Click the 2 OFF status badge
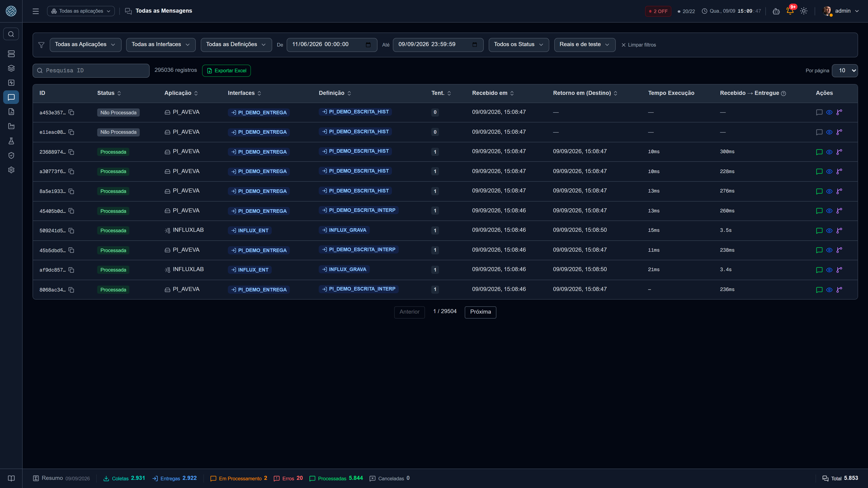This screenshot has height=488, width=868. click(x=658, y=11)
